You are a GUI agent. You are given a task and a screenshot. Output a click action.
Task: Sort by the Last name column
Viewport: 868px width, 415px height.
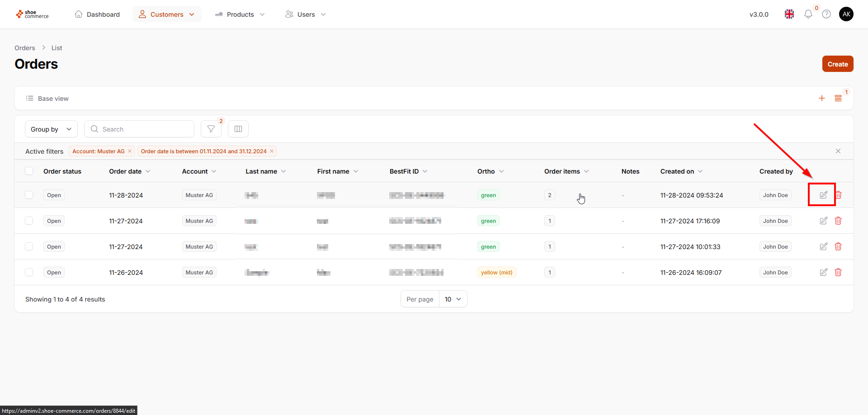[266, 172]
